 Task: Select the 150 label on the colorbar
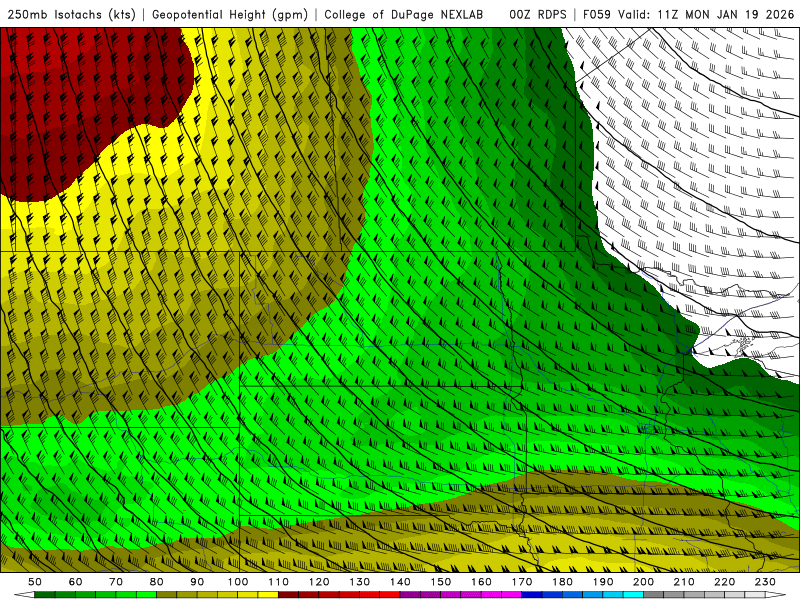pos(441,582)
